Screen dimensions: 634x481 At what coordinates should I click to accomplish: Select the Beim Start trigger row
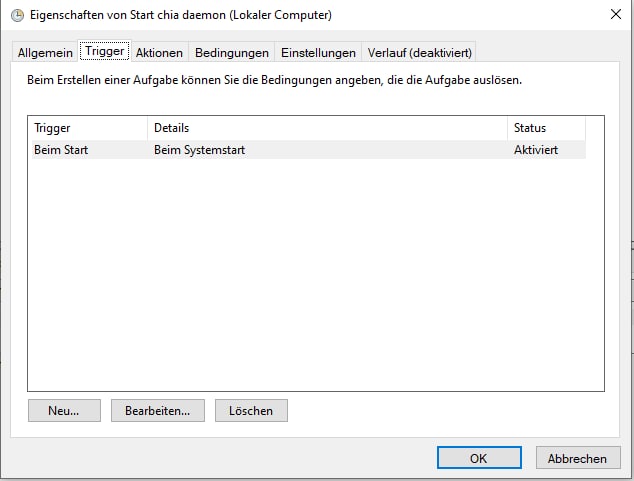tap(60, 150)
